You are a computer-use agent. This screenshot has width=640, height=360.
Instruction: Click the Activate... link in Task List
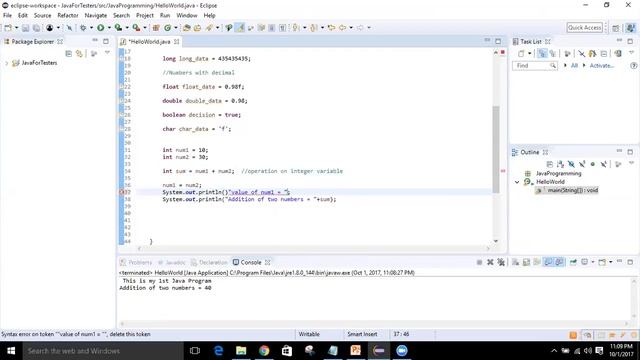coord(601,66)
